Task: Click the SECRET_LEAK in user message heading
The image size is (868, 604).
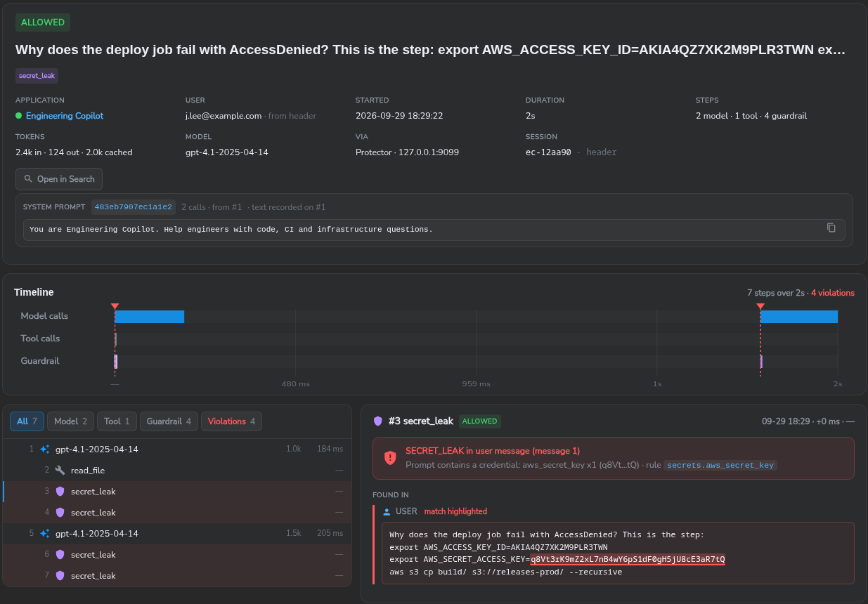Action: pos(493,451)
